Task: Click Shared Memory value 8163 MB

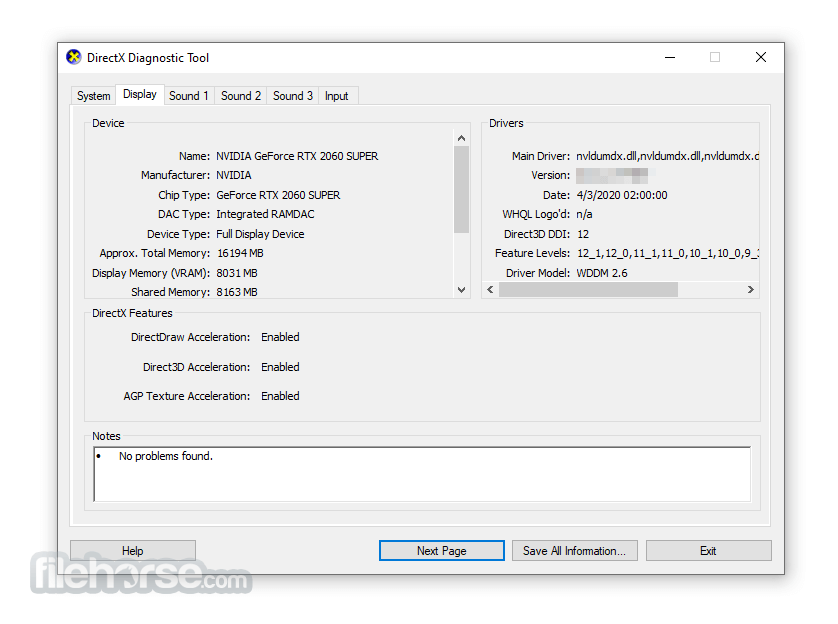Action: point(237,292)
